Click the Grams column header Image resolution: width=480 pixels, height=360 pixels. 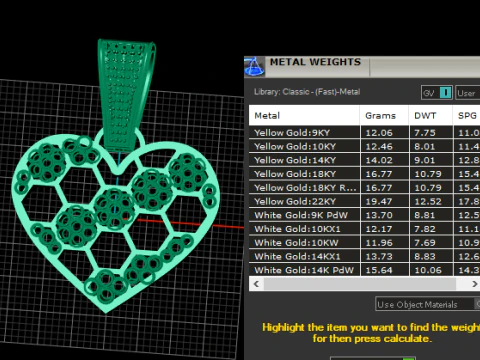tap(384, 116)
